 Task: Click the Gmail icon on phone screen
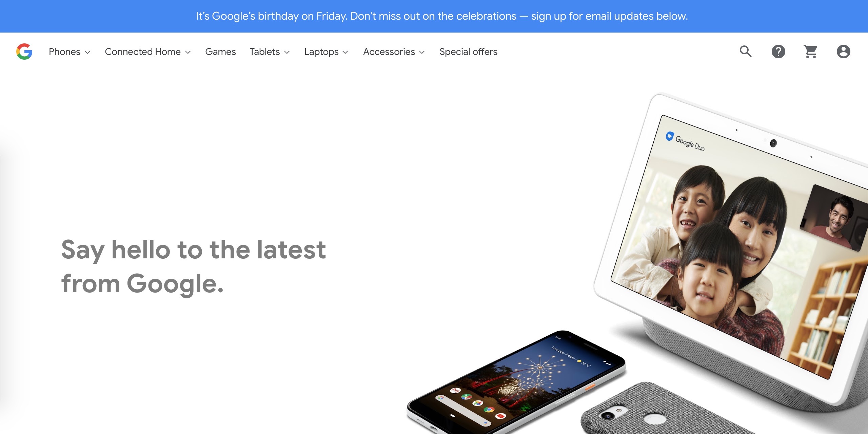(455, 391)
